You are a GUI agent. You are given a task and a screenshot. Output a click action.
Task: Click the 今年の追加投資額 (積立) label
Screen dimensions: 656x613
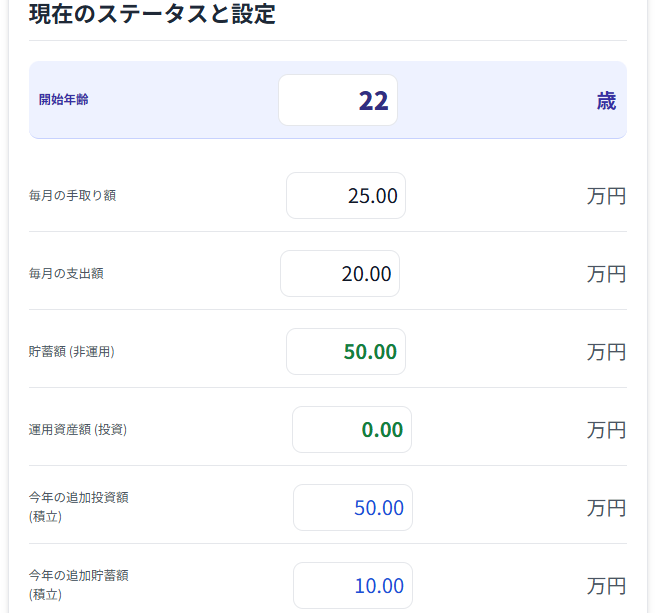click(79, 507)
